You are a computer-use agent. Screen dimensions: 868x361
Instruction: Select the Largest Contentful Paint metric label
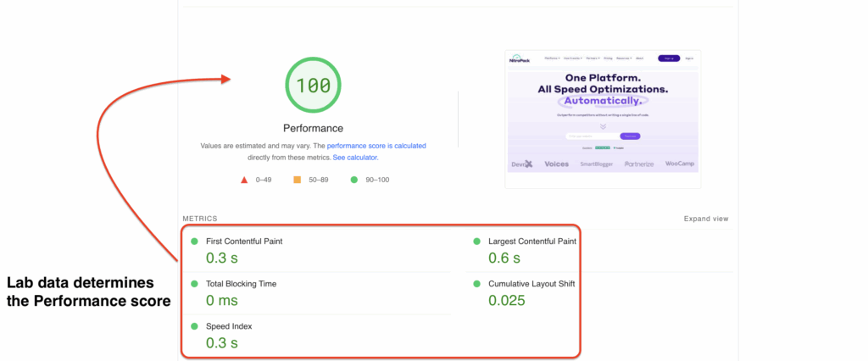point(532,242)
